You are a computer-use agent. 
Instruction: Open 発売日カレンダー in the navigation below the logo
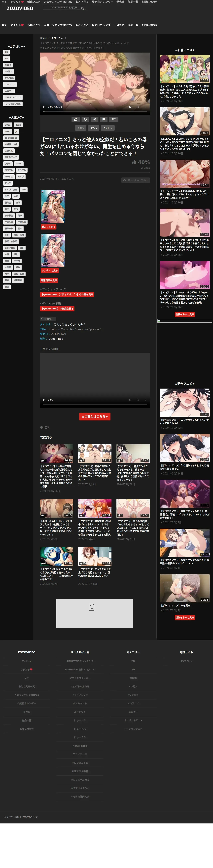pos(102,25)
